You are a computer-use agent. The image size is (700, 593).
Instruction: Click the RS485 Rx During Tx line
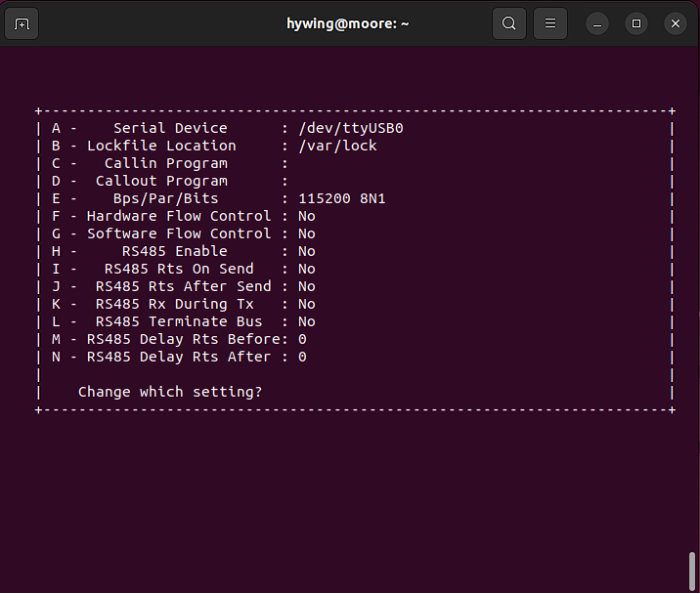174,304
